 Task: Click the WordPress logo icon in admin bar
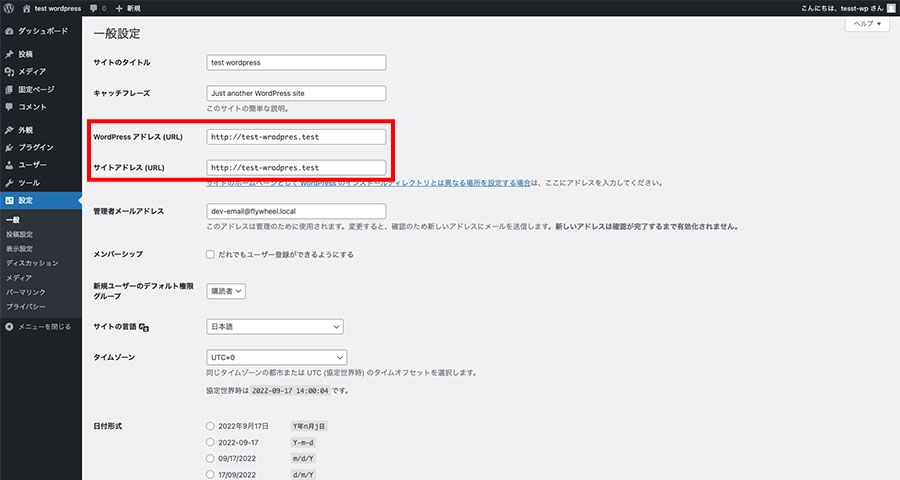[9, 8]
